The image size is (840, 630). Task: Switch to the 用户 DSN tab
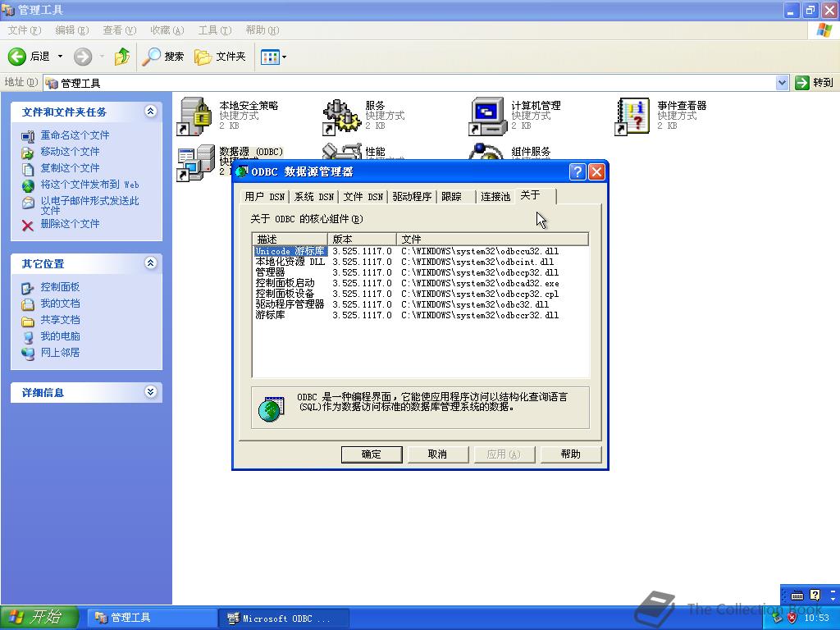[265, 197]
